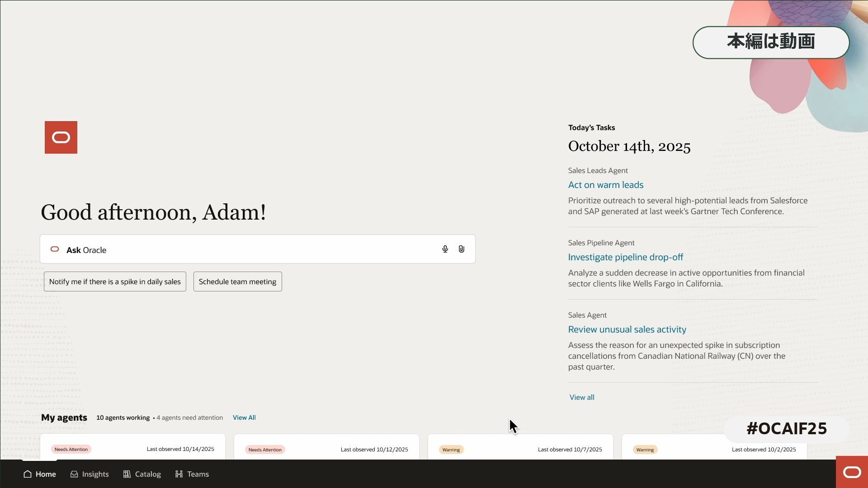Click the Catalog icon in navigation bar
This screenshot has width=868, height=488.
pos(127,474)
